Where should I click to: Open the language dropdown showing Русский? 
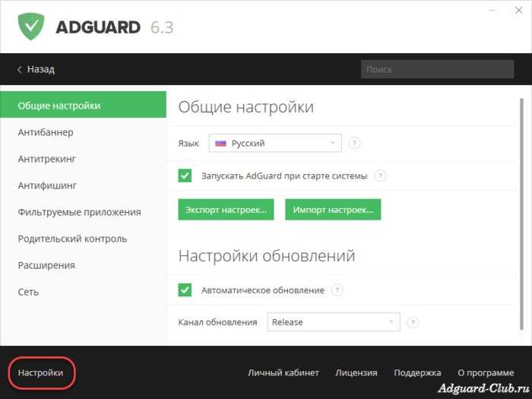275,143
